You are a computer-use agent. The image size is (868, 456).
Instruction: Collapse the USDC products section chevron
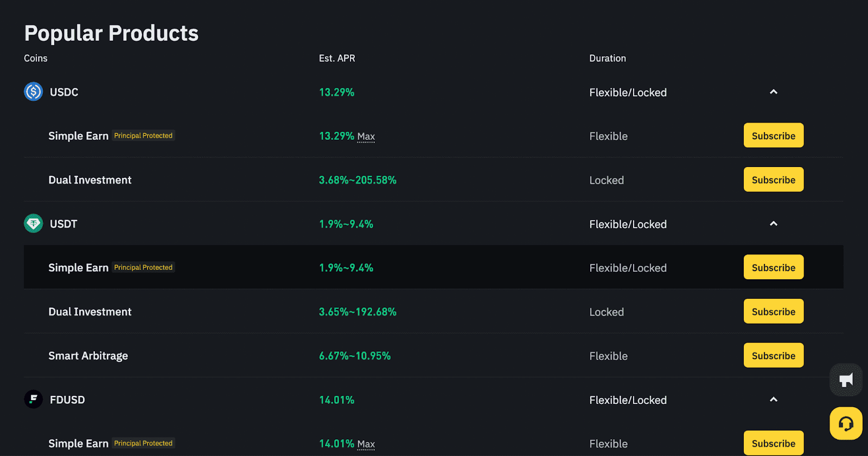[x=774, y=92]
